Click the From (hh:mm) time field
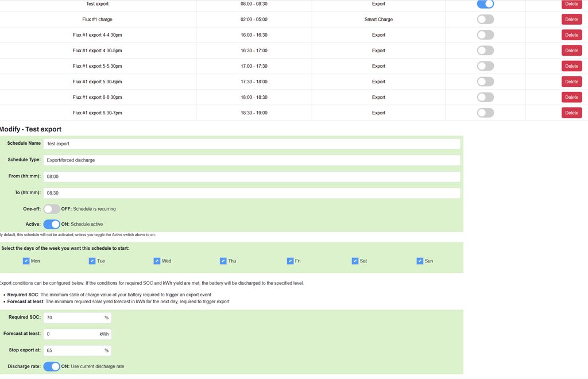Screen dimensions: 588x379 pyautogui.click(x=252, y=177)
